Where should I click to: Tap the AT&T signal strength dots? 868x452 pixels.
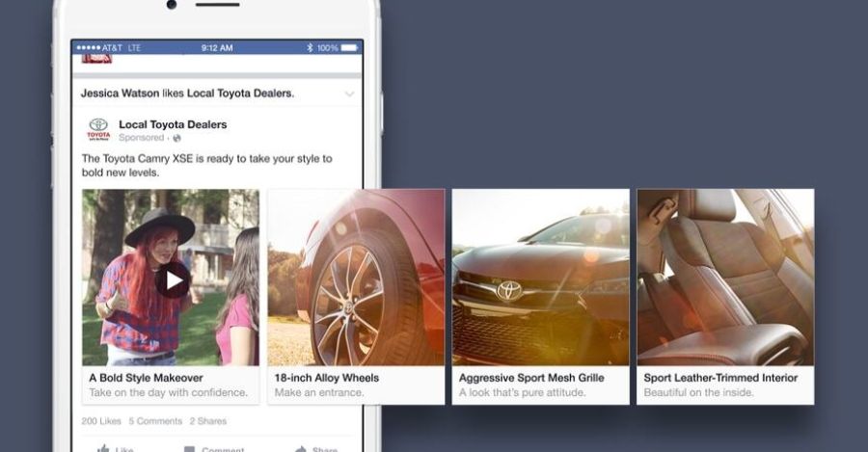click(x=89, y=48)
